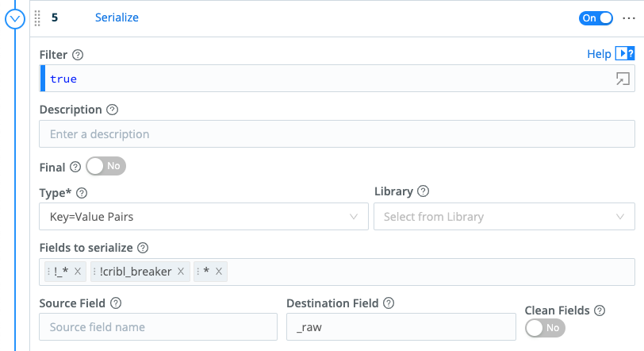644x351 pixels.
Task: Show help tooltip for Filter
Action: (78, 56)
